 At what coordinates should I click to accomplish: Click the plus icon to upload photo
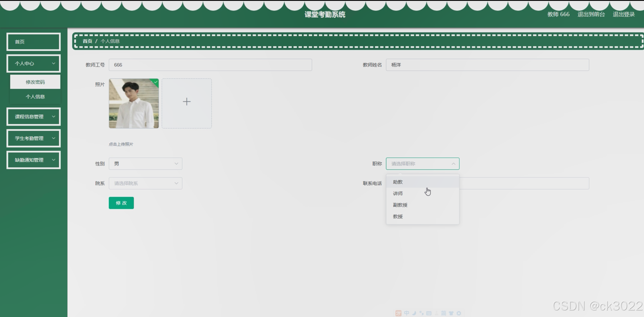(187, 102)
